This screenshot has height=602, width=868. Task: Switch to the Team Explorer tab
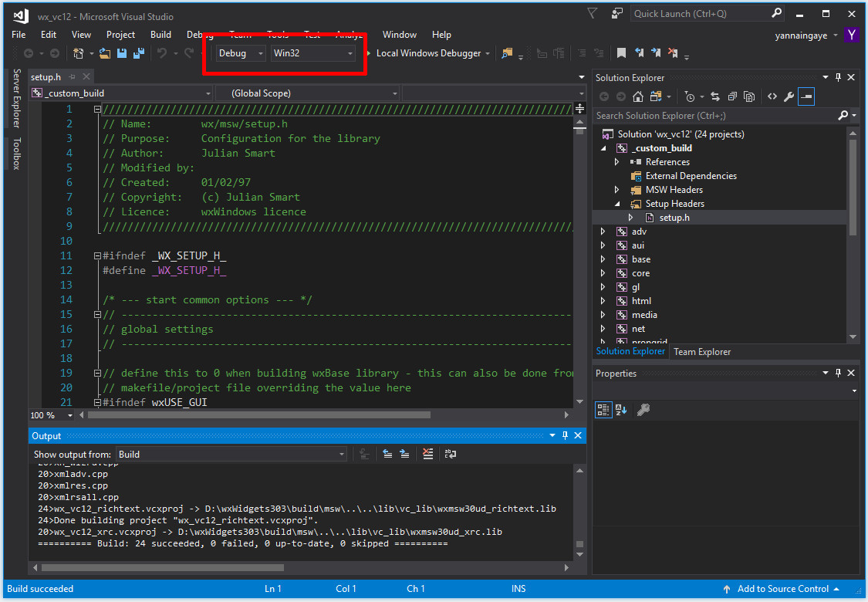tap(702, 352)
